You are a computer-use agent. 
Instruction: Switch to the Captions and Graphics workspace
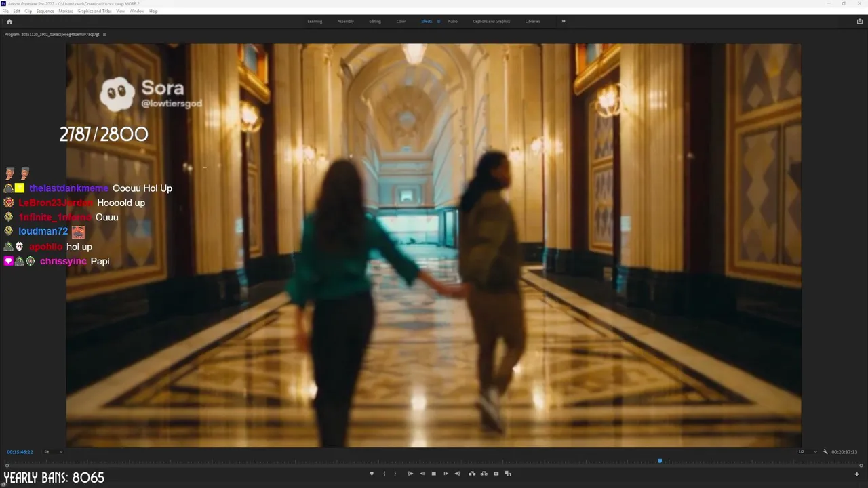(492, 21)
